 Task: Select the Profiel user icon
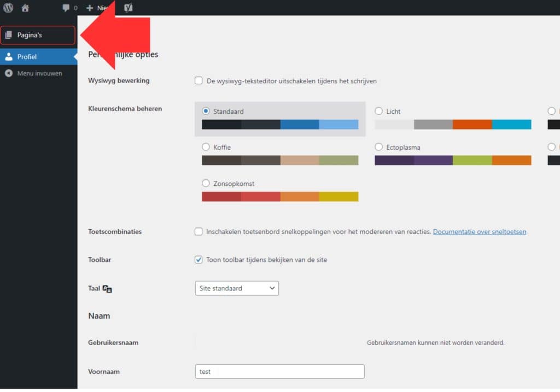tap(9, 56)
